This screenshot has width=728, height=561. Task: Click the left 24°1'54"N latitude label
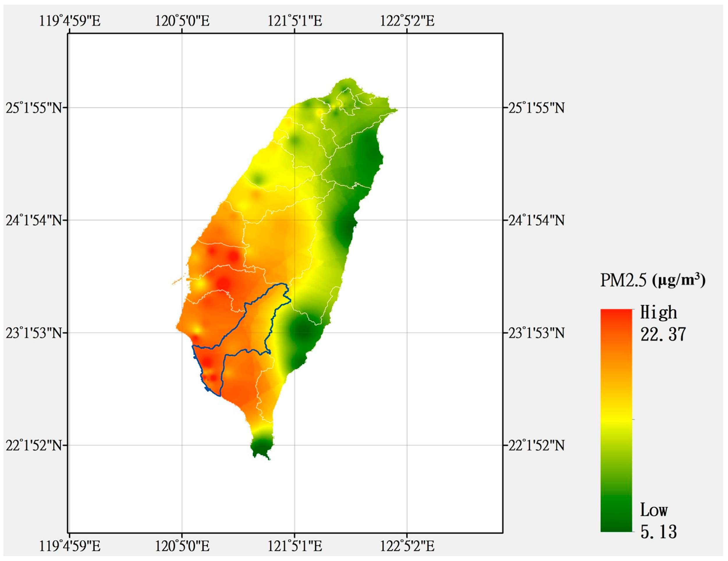point(34,220)
